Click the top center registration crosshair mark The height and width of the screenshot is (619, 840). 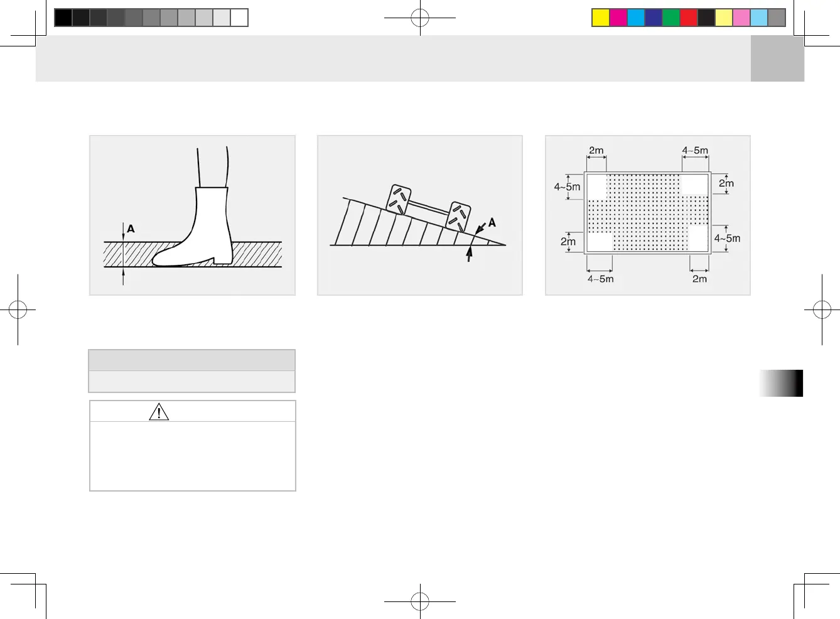click(x=420, y=18)
